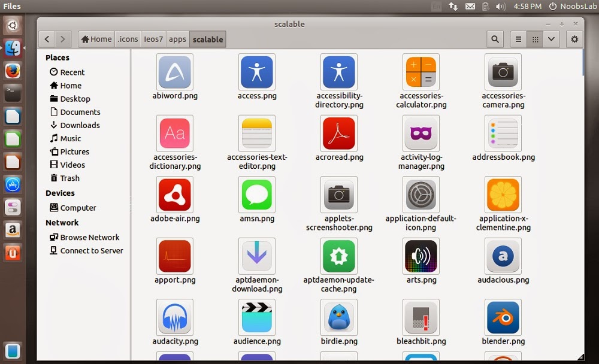599x364 pixels.
Task: Go back with the left arrow button
Action: (47, 39)
